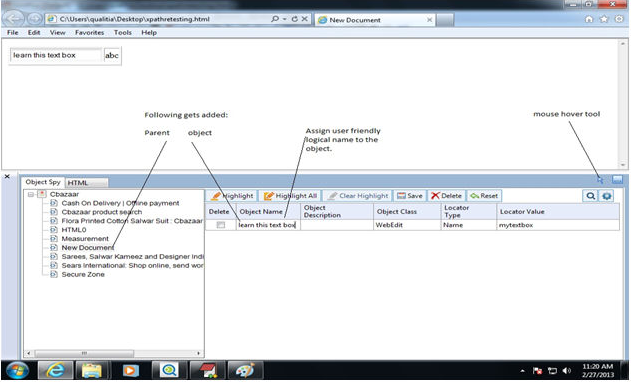
Task: Select New Document in the object tree
Action: [x=87, y=248]
